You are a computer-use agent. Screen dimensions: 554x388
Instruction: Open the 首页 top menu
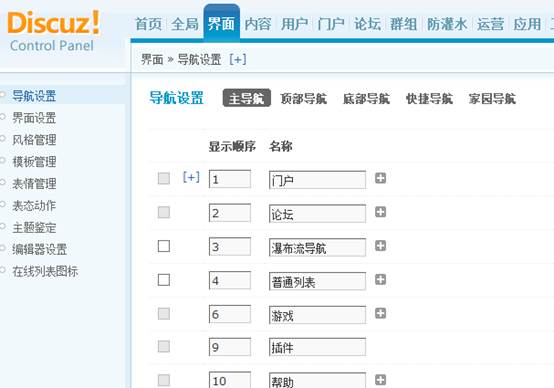pos(148,24)
